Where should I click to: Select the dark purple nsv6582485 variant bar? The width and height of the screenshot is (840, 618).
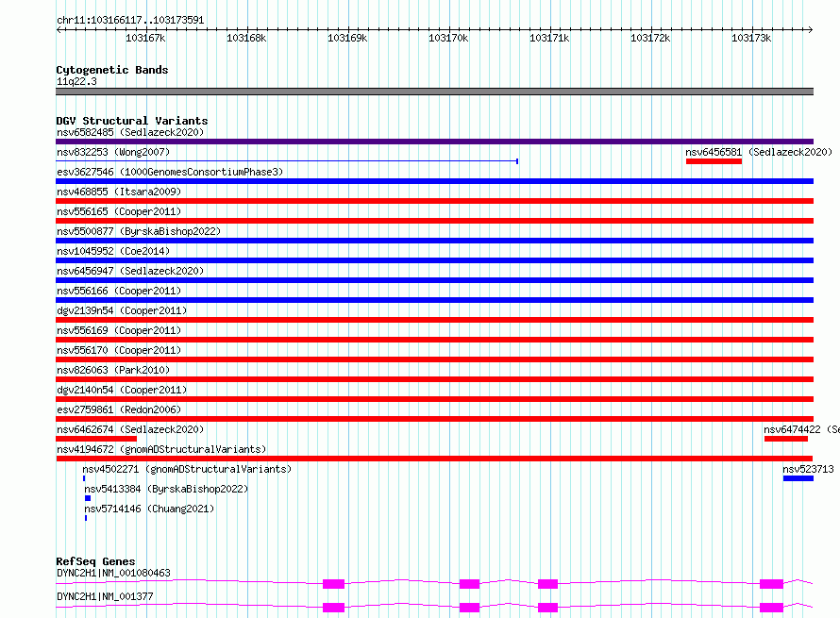tap(434, 142)
